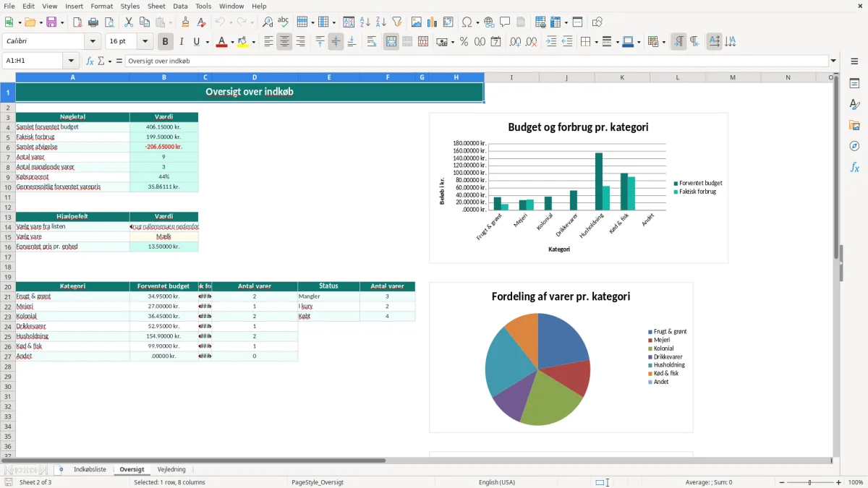Image resolution: width=868 pixels, height=488 pixels.
Task: Open the Function Wizard fx icon
Action: point(90,61)
